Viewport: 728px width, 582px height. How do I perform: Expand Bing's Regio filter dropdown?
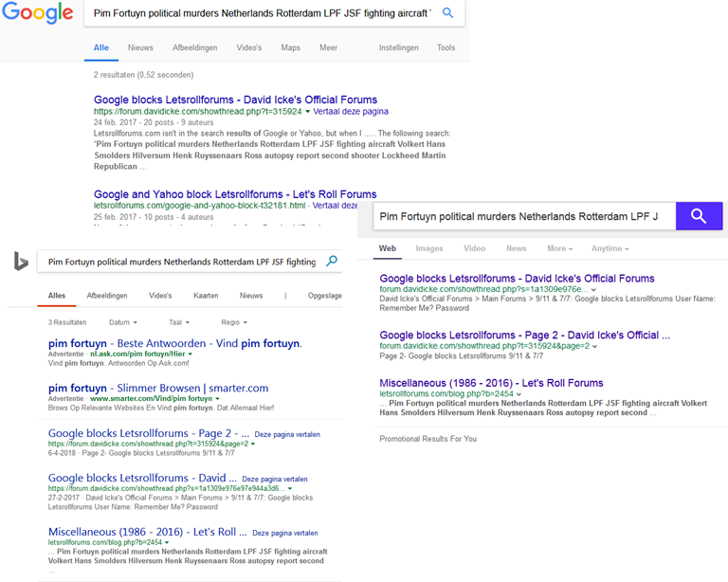pyautogui.click(x=234, y=322)
